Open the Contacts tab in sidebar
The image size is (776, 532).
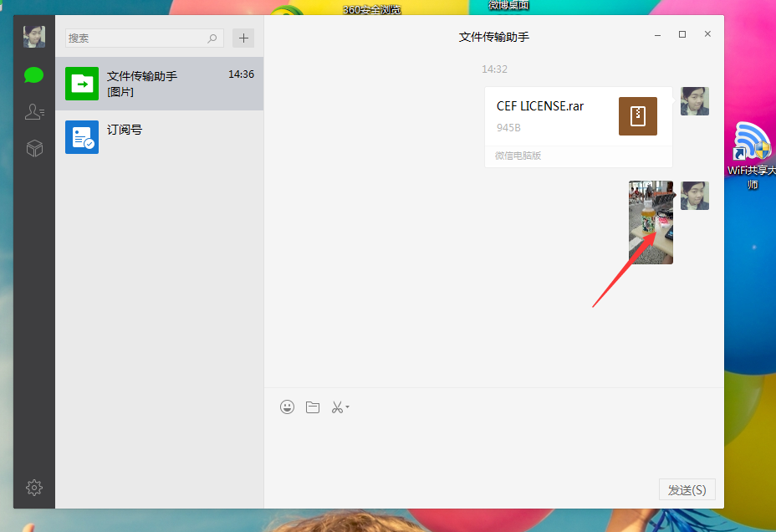[34, 112]
